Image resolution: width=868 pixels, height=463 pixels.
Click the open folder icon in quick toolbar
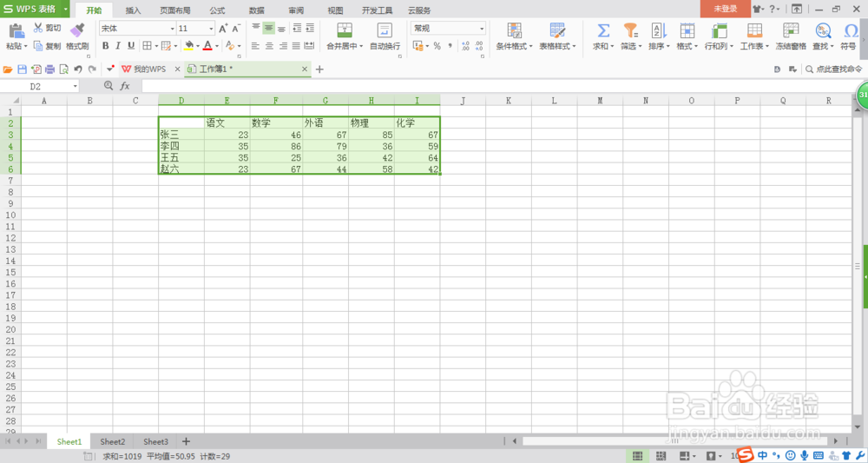8,69
